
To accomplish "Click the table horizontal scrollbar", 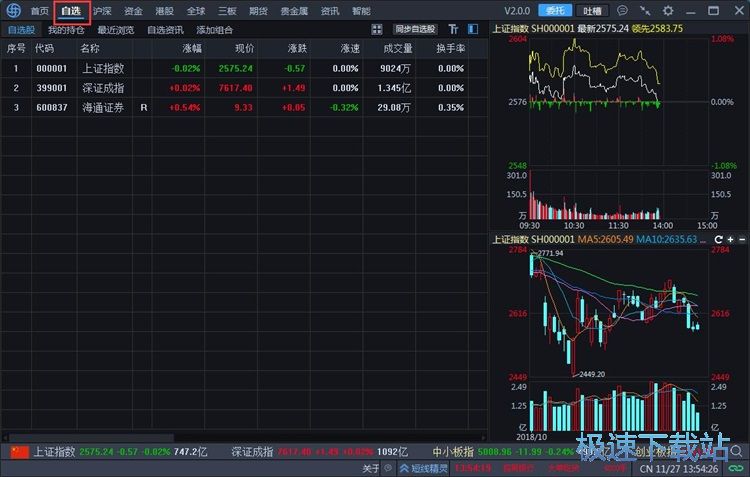I will 91,437.
